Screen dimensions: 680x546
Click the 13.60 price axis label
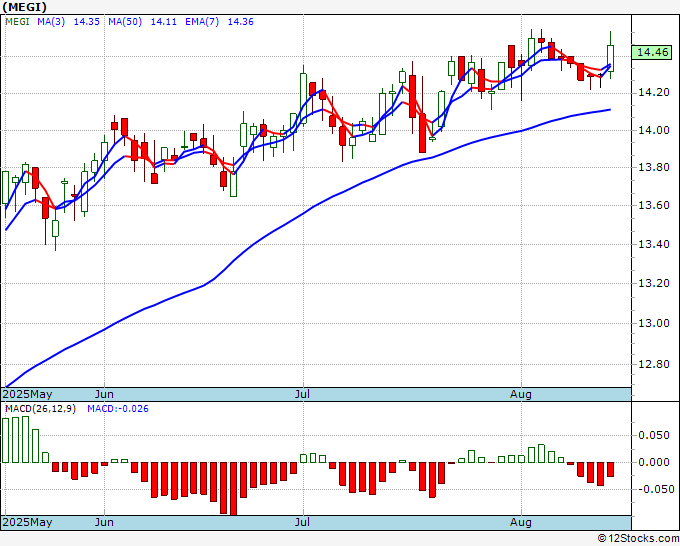[654, 205]
